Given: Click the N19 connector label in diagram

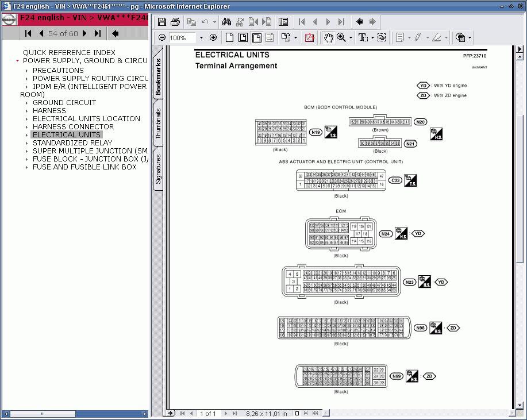Looking at the screenshot, I should coord(316,132).
